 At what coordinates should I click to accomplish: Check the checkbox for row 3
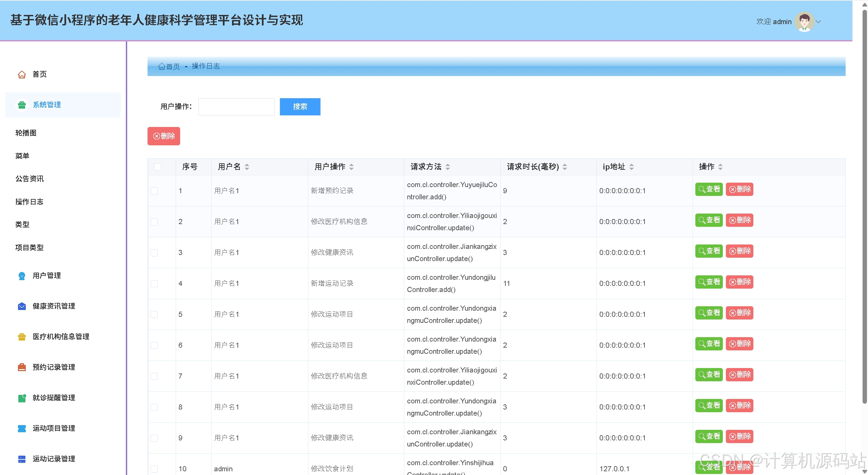coord(154,253)
